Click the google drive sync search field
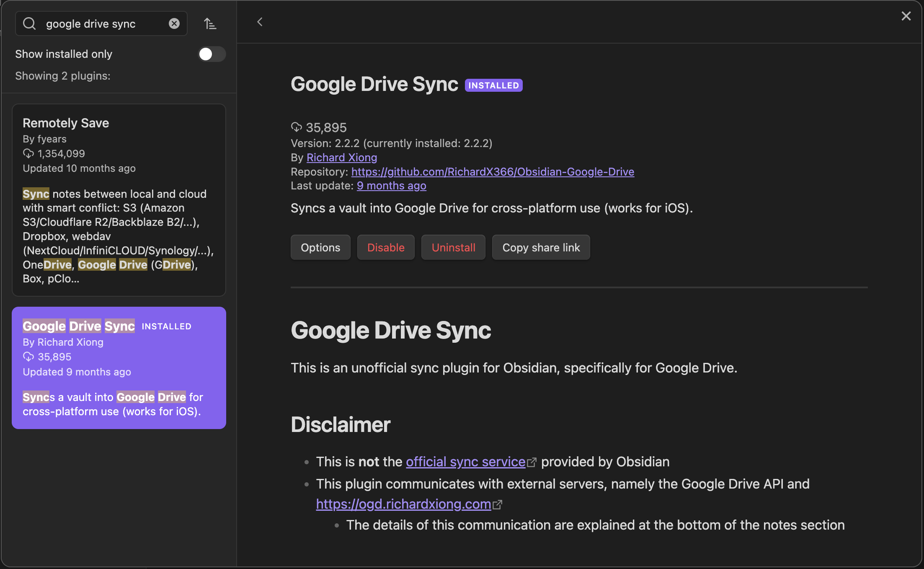Screen dimensions: 924x569 pyautogui.click(x=101, y=23)
